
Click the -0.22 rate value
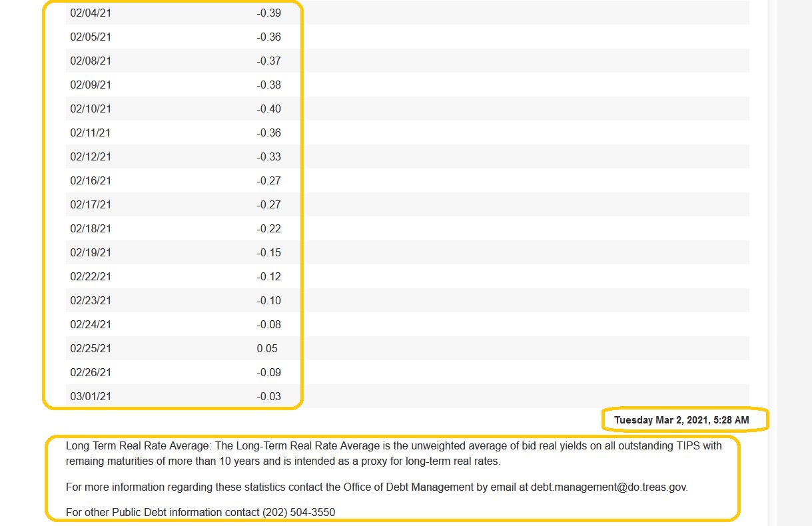268,228
